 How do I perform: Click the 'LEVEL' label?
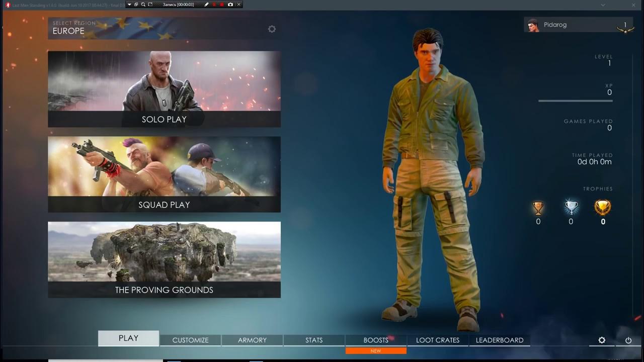(x=604, y=57)
